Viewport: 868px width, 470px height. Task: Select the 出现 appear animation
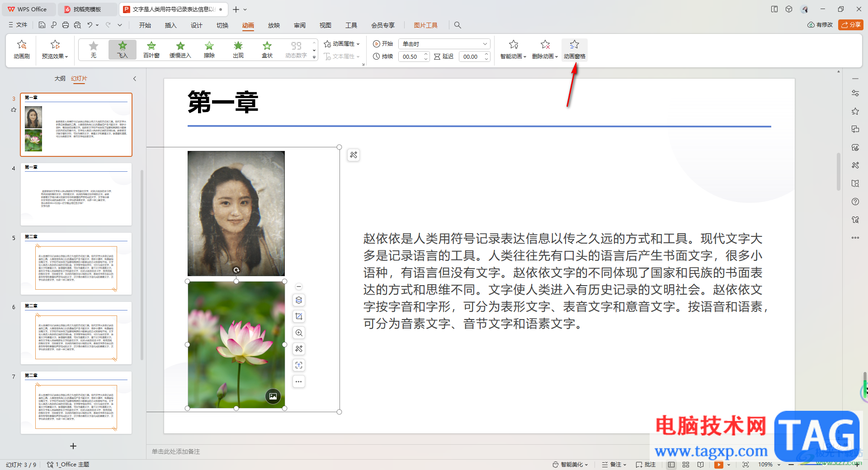(238, 49)
